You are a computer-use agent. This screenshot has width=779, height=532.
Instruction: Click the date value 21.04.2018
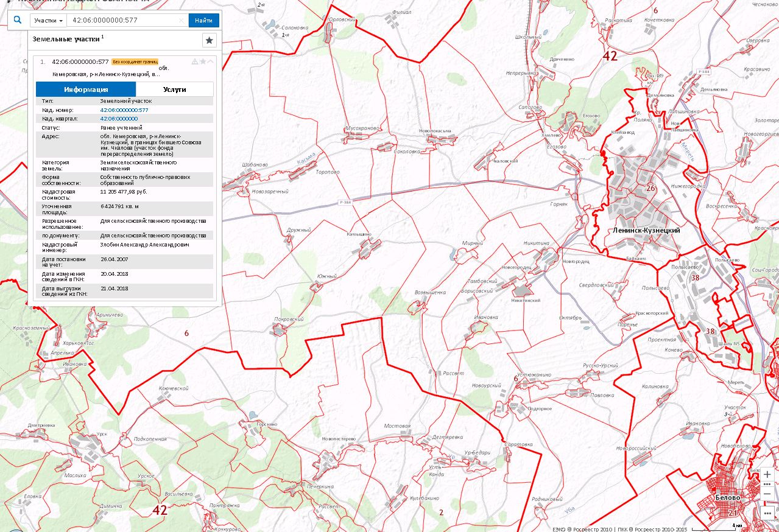point(114,289)
